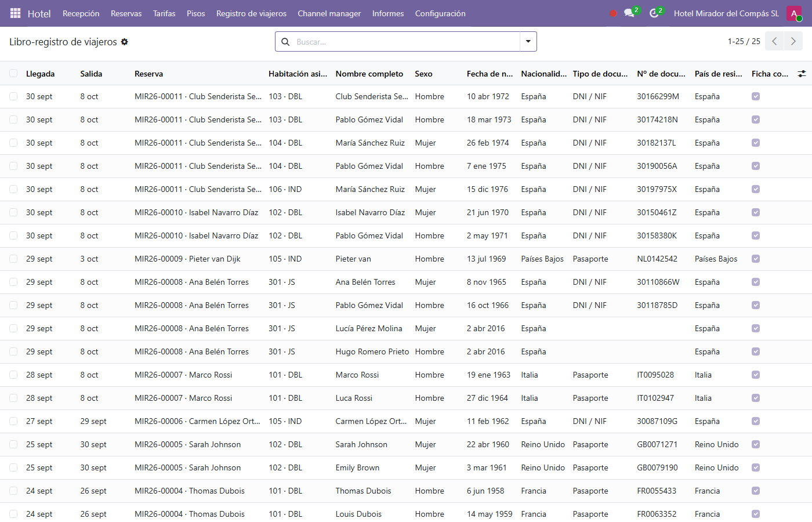Sort by the Salida column header
812x522 pixels.
(91, 74)
